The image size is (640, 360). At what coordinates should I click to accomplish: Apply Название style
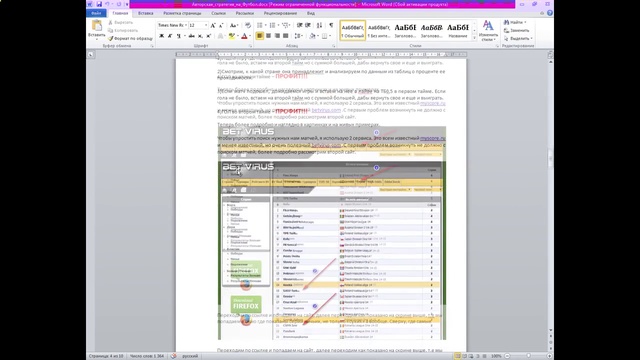point(458,30)
